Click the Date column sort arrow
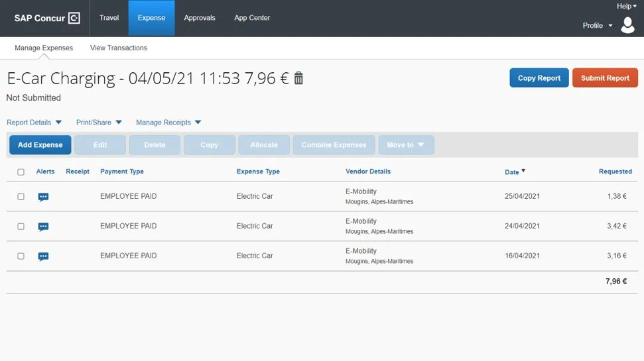Viewport: 644px width, 361px height. (x=523, y=171)
